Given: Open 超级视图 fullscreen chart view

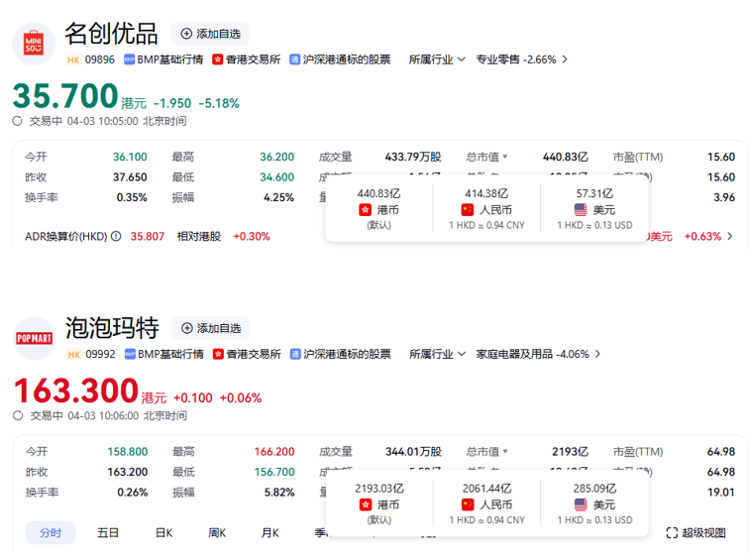Looking at the screenshot, I should [696, 533].
